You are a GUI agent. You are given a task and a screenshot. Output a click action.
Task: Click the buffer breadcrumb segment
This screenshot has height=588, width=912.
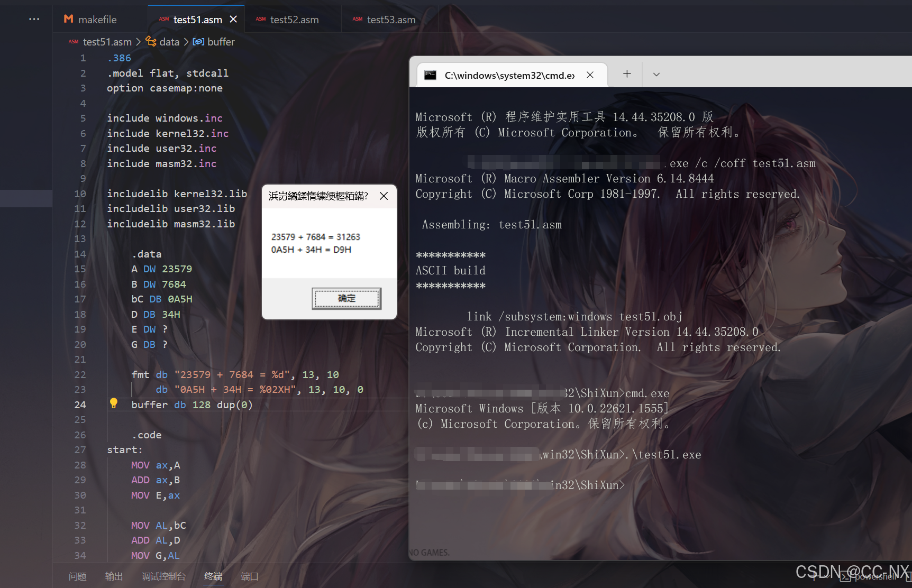pos(221,42)
